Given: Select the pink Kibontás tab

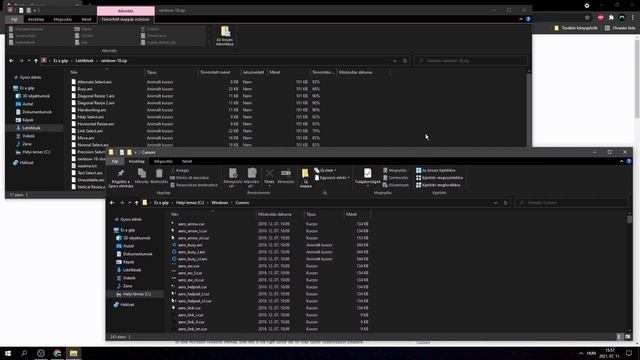Looking at the screenshot, I should click(126, 11).
